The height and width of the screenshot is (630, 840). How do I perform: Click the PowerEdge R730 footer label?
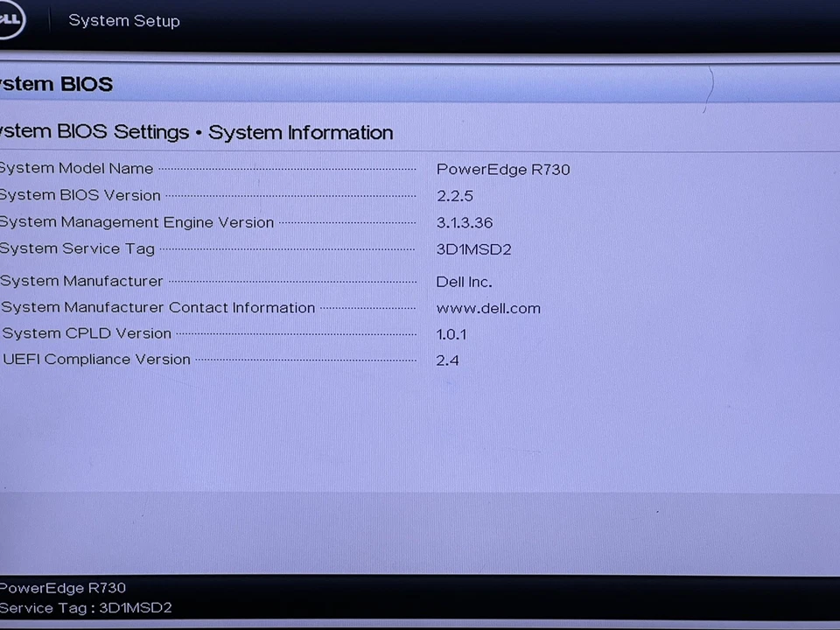tap(62, 587)
